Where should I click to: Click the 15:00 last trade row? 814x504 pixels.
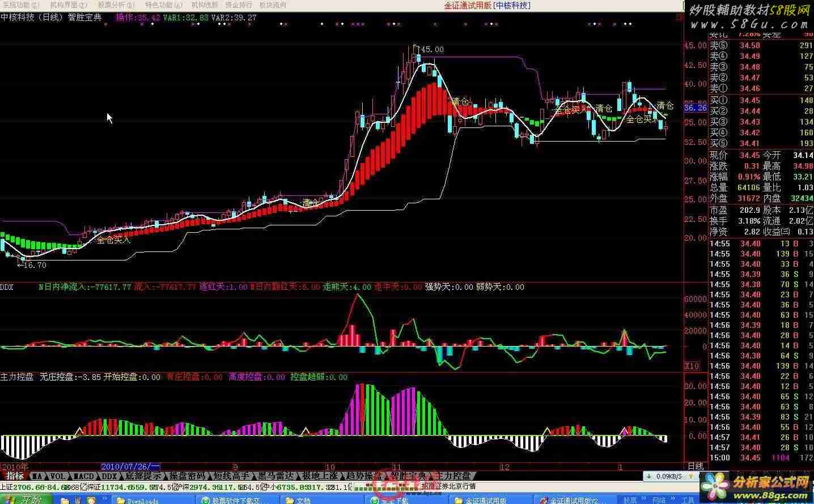coord(761,458)
